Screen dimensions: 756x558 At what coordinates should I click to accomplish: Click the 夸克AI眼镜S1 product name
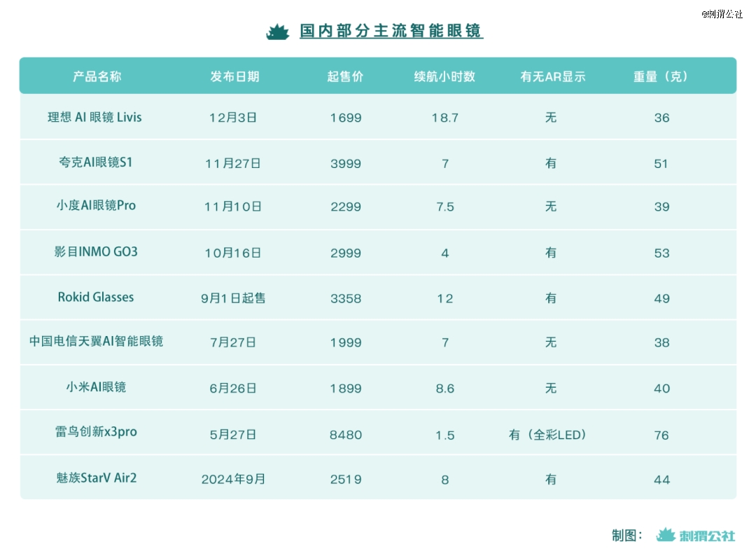coord(96,162)
